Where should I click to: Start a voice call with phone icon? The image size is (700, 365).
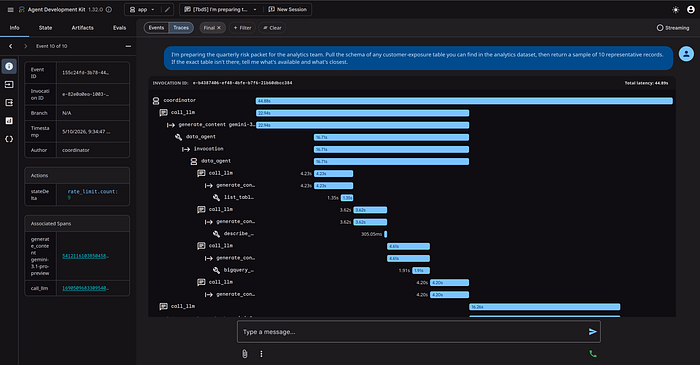point(593,354)
